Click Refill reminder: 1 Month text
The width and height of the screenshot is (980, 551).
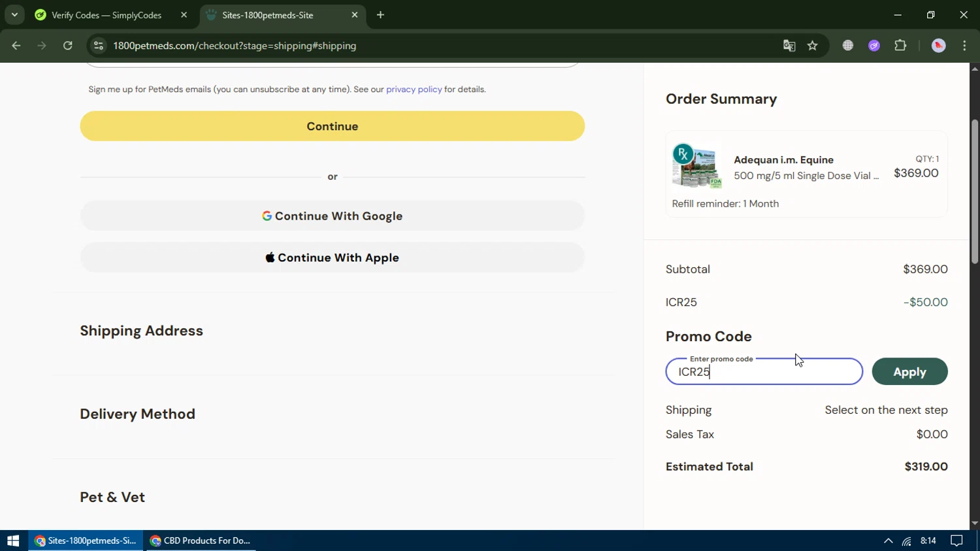725,204
